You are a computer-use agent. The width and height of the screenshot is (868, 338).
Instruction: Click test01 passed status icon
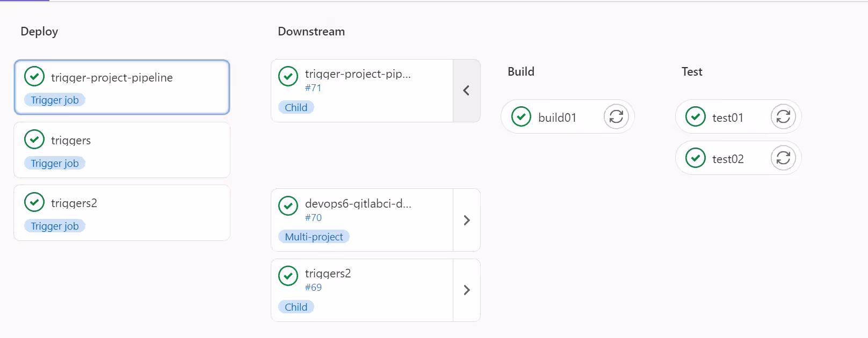pos(696,116)
